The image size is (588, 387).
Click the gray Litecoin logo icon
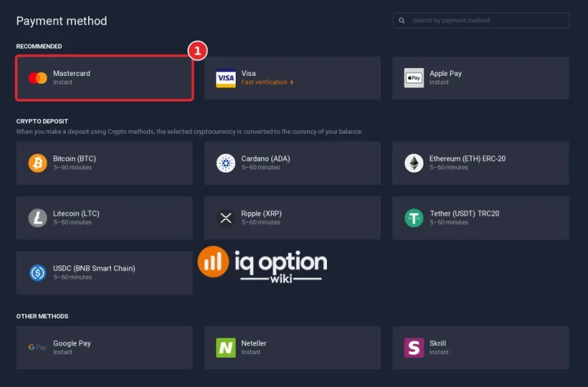[x=38, y=218]
